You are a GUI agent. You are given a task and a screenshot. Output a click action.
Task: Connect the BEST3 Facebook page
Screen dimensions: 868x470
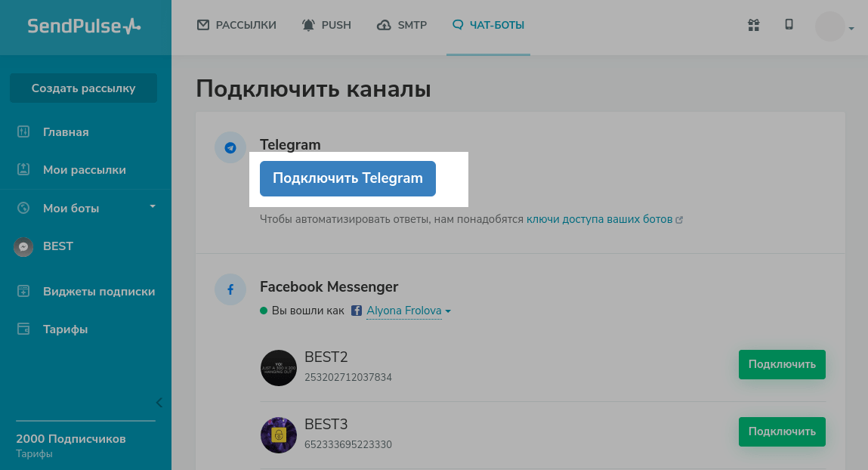coord(782,431)
